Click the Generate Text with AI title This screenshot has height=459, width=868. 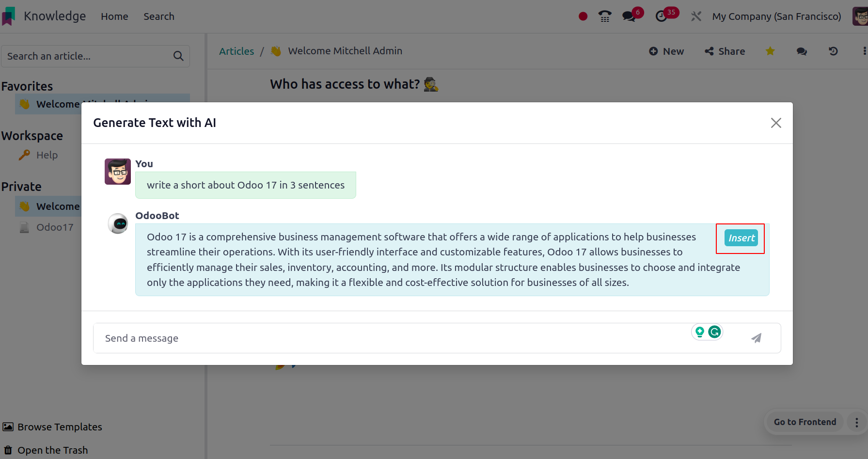(155, 123)
